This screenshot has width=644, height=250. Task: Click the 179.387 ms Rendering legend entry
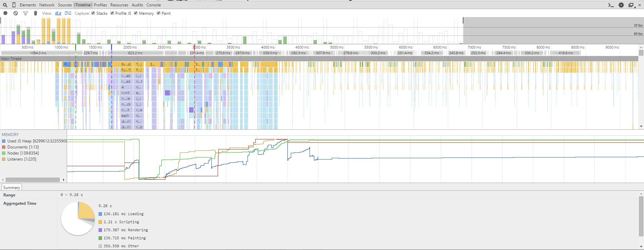point(123,230)
